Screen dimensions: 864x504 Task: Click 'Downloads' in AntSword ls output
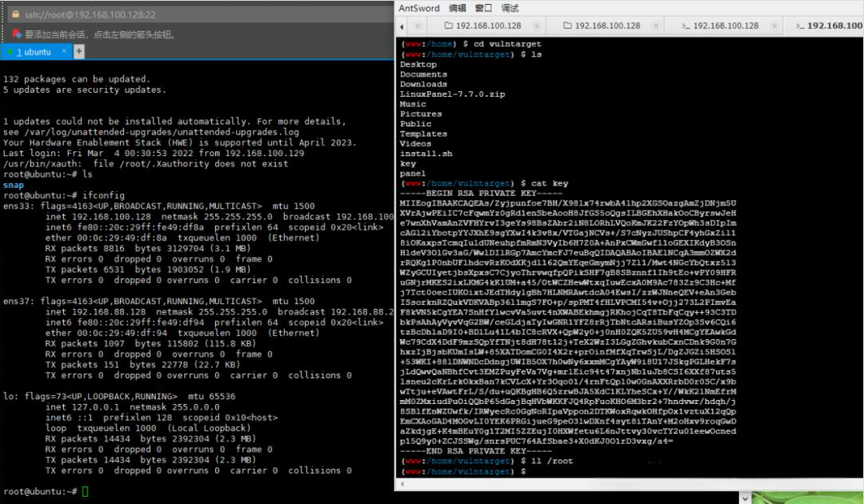(423, 84)
